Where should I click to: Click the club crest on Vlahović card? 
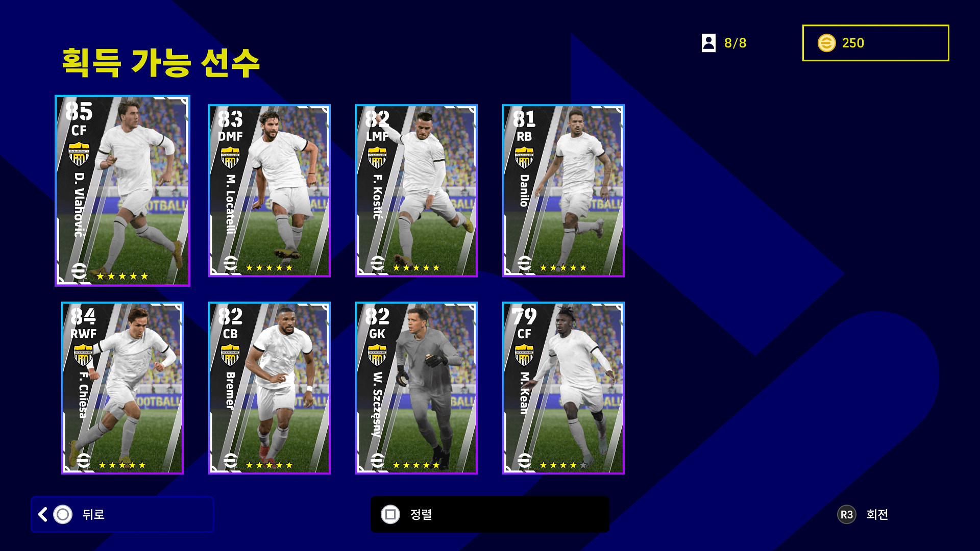[x=79, y=155]
